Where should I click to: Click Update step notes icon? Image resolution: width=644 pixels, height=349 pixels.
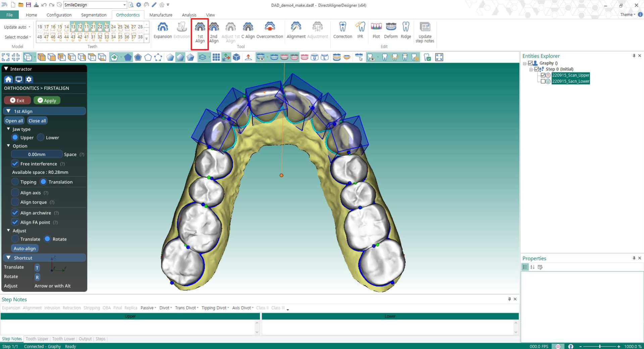pyautogui.click(x=425, y=27)
